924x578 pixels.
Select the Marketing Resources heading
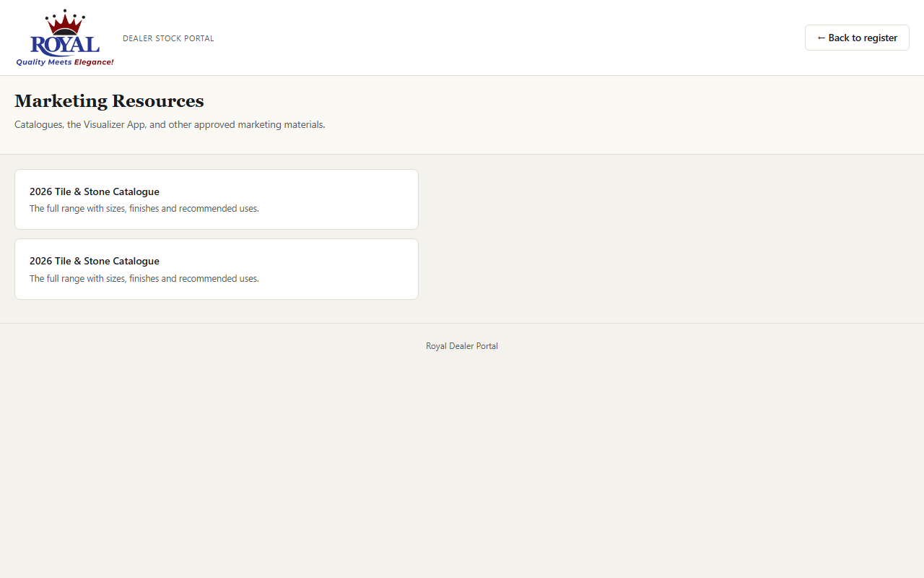(109, 100)
